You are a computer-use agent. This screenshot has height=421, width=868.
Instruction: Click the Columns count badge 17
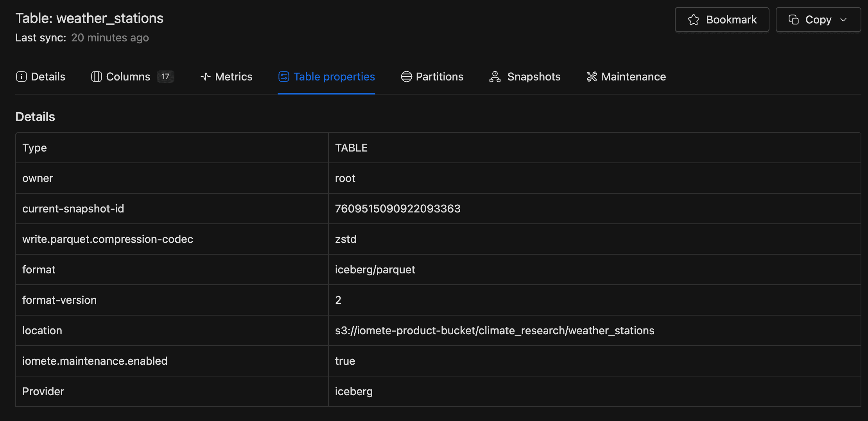coord(165,77)
